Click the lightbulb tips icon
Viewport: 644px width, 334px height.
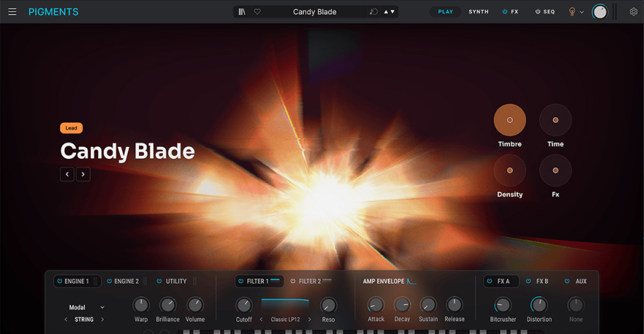(x=572, y=12)
